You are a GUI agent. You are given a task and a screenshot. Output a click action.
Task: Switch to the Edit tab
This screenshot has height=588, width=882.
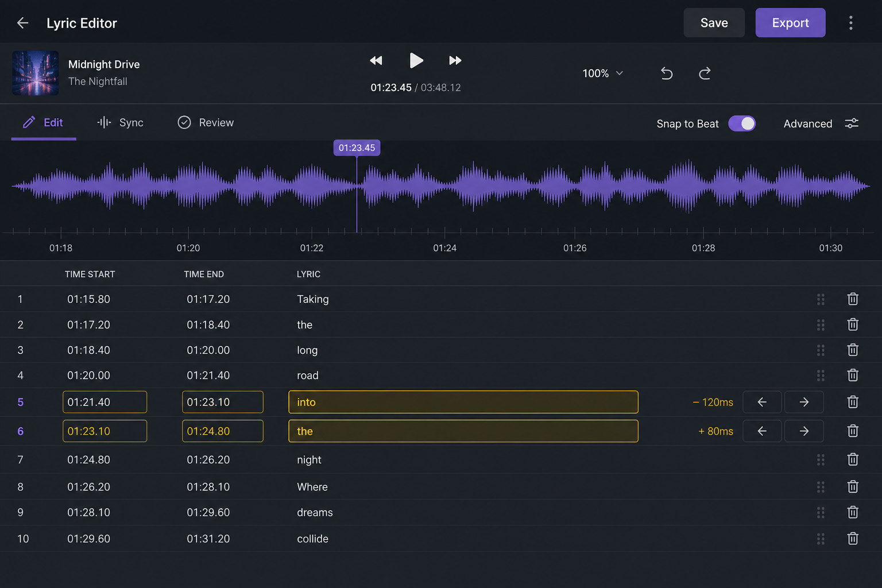(x=44, y=122)
